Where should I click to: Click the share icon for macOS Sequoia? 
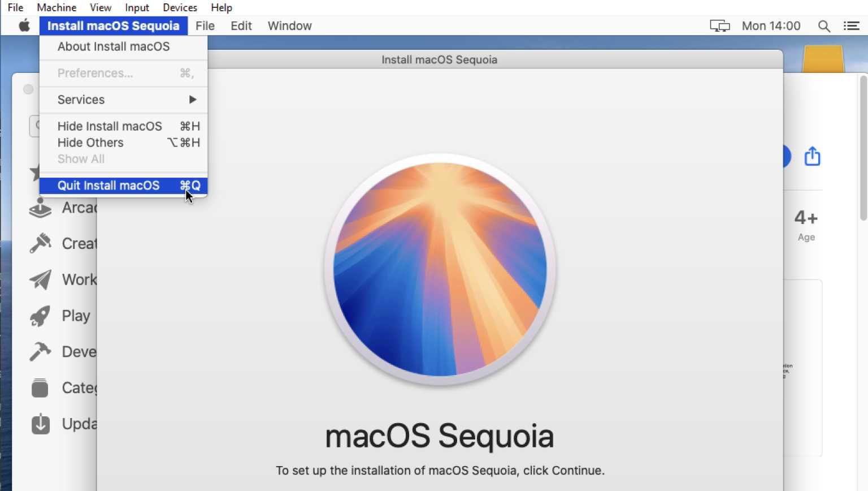click(x=812, y=156)
